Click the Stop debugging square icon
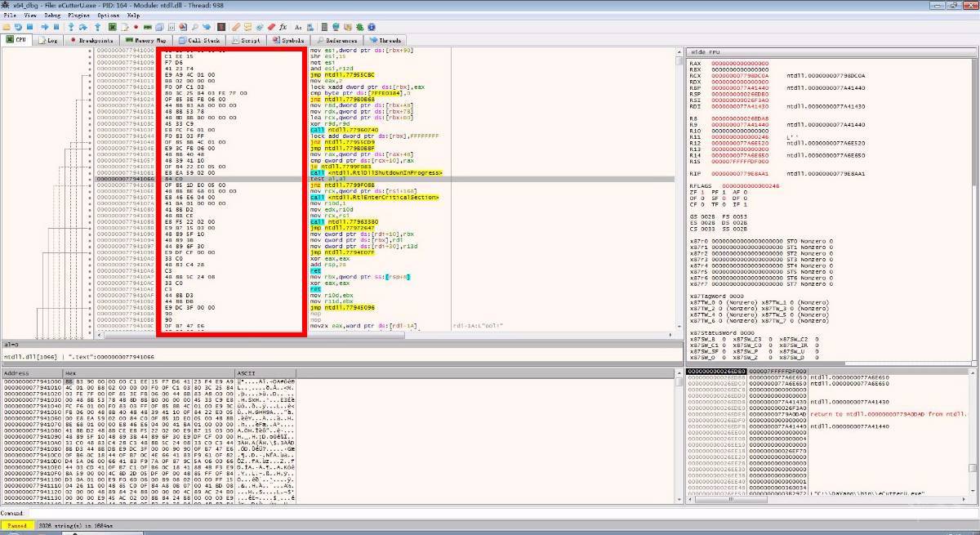 (30, 27)
